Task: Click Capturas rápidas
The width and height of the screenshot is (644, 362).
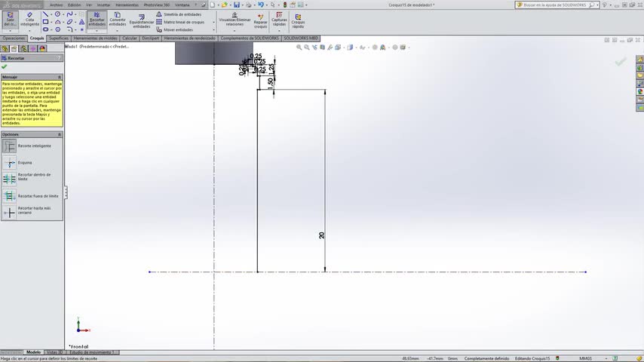Action: tap(279, 20)
